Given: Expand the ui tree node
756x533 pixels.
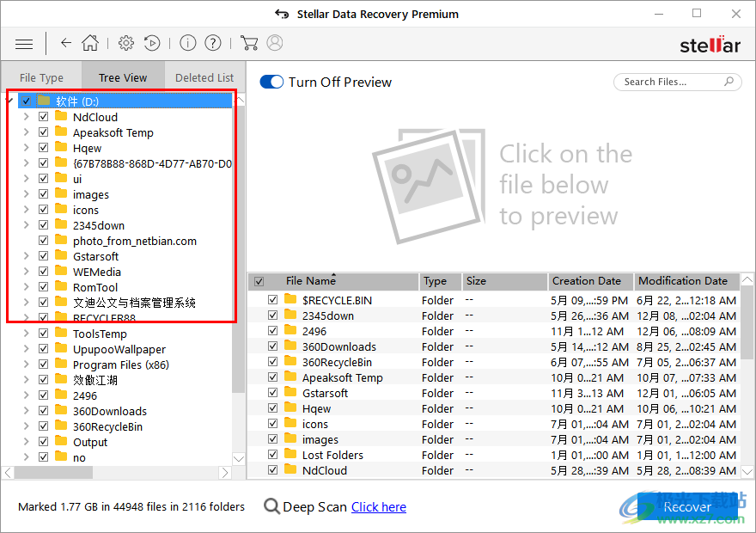Looking at the screenshot, I should coord(26,179).
